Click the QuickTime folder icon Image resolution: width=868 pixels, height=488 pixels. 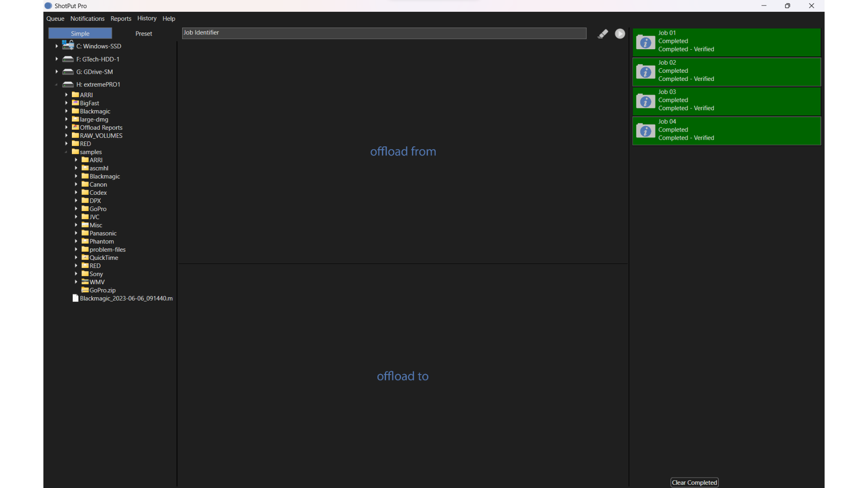(x=85, y=258)
